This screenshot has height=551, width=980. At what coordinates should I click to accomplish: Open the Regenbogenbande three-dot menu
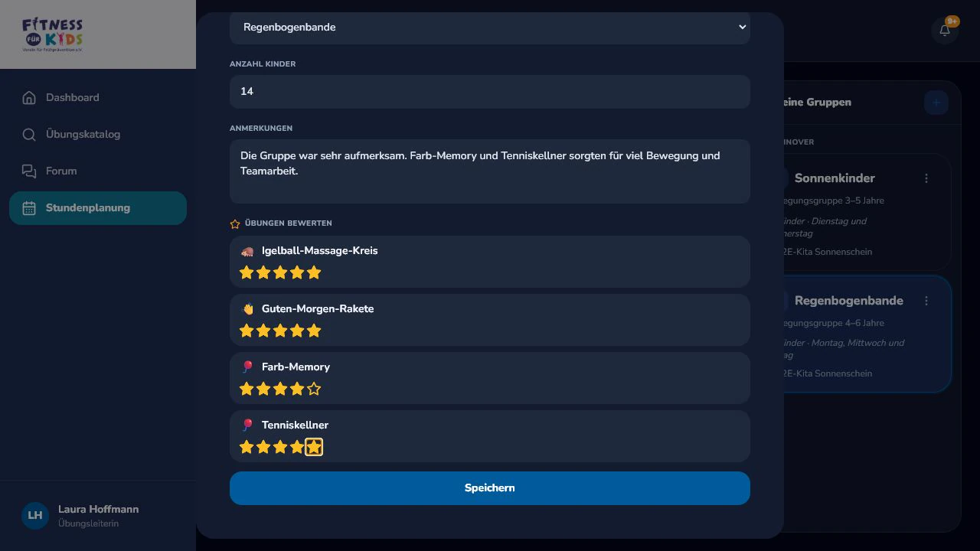click(926, 301)
